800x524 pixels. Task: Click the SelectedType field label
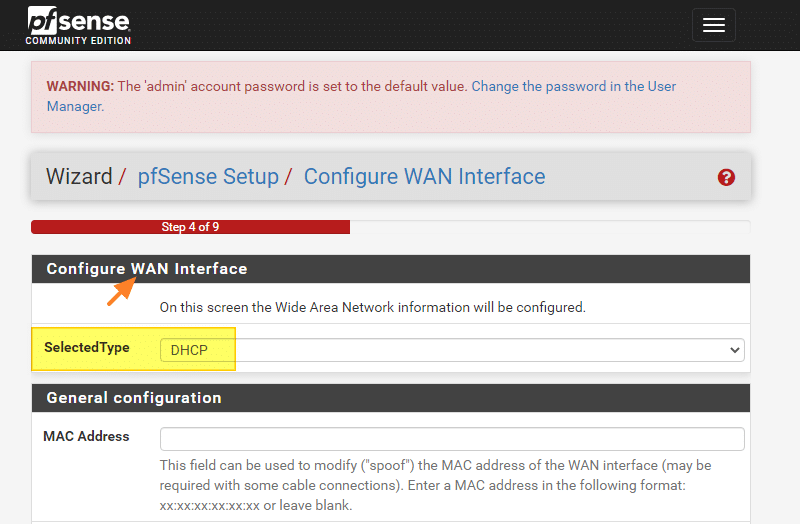(x=87, y=347)
